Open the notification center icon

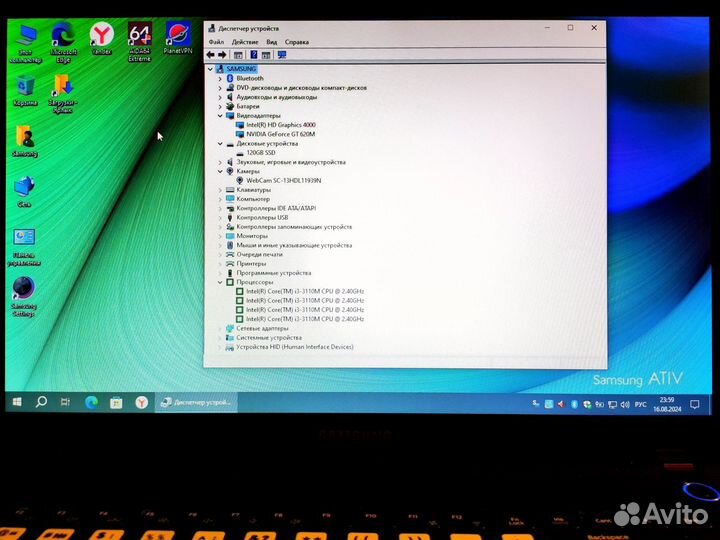pyautogui.click(x=695, y=405)
